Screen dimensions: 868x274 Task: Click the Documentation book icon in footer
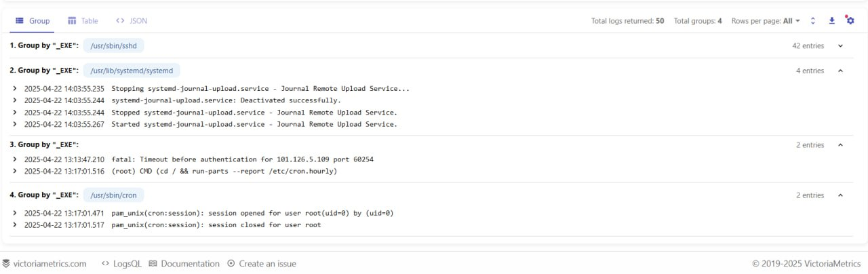tap(153, 264)
